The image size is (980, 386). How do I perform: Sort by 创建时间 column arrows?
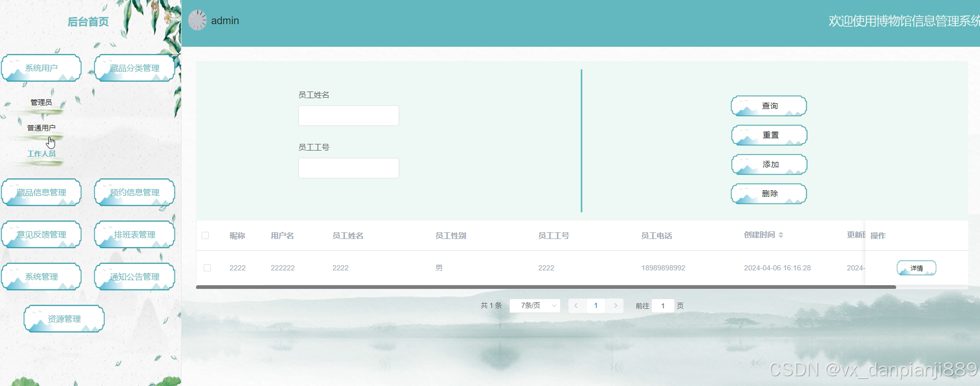pos(780,235)
